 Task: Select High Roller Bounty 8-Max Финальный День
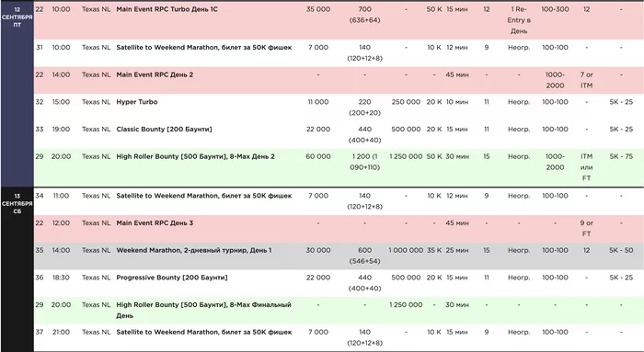(203, 310)
